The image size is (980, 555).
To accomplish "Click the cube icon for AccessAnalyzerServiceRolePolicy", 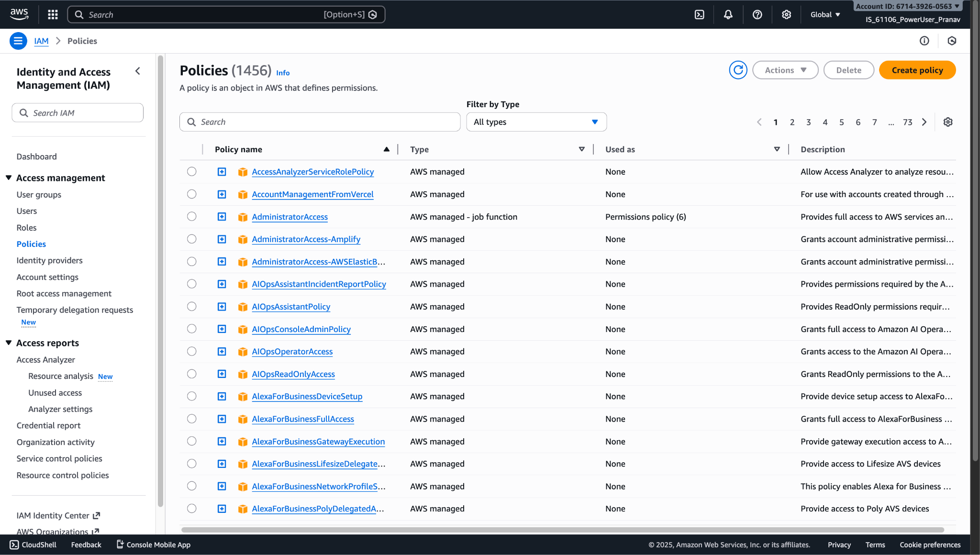I will 243,172.
